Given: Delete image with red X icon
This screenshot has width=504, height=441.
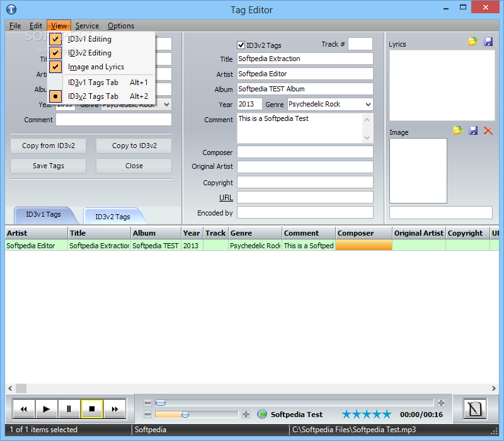Looking at the screenshot, I should click(488, 131).
